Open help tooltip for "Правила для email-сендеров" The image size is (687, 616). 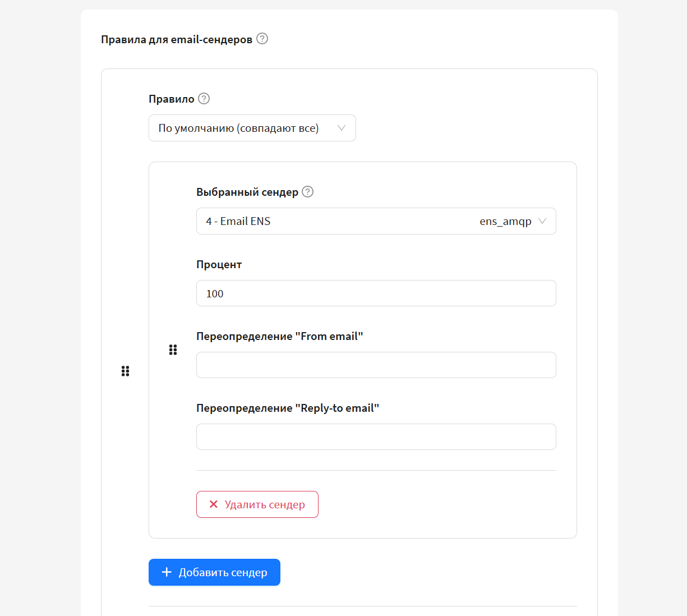(x=262, y=39)
